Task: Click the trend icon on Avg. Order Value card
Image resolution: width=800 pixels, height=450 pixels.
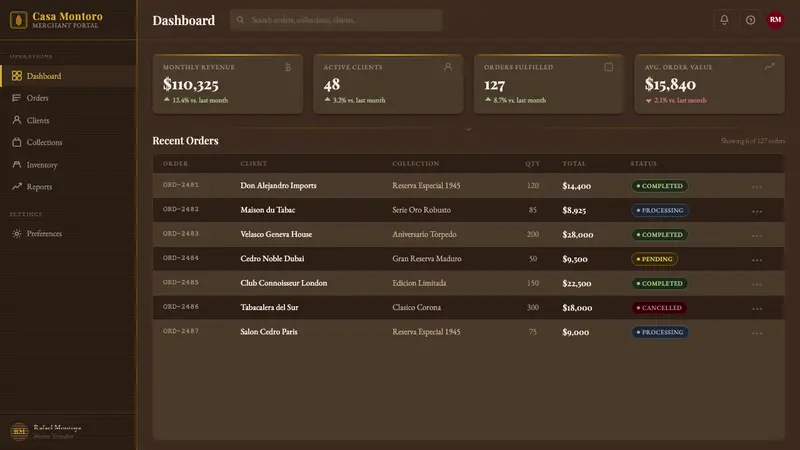Action: click(x=769, y=66)
